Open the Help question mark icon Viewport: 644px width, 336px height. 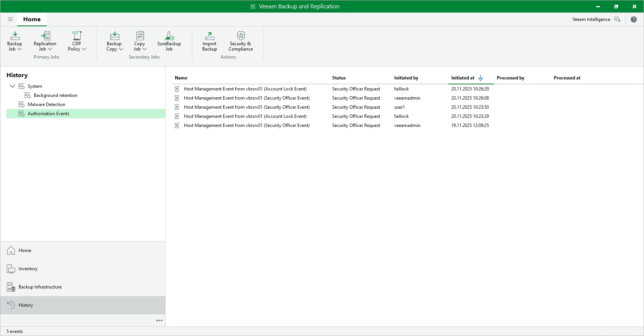click(634, 19)
